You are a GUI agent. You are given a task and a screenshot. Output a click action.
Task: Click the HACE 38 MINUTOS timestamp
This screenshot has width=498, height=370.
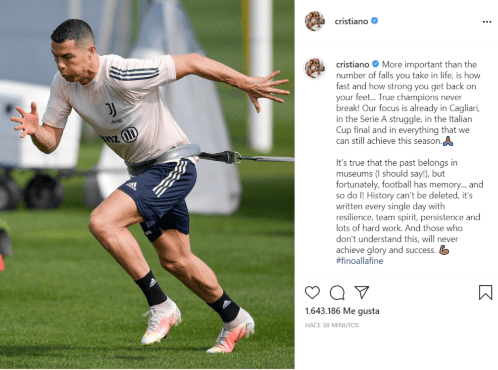pyautogui.click(x=332, y=325)
